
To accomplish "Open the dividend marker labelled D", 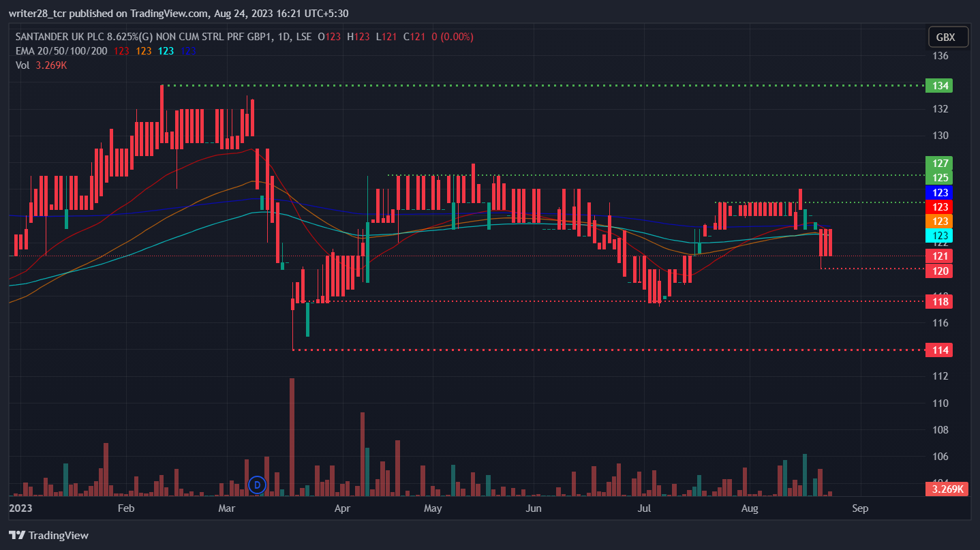I will [x=257, y=485].
